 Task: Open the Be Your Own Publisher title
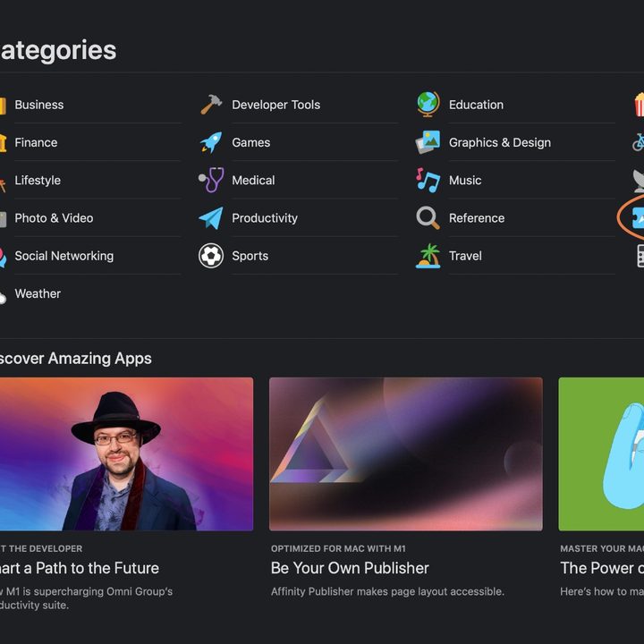point(350,568)
